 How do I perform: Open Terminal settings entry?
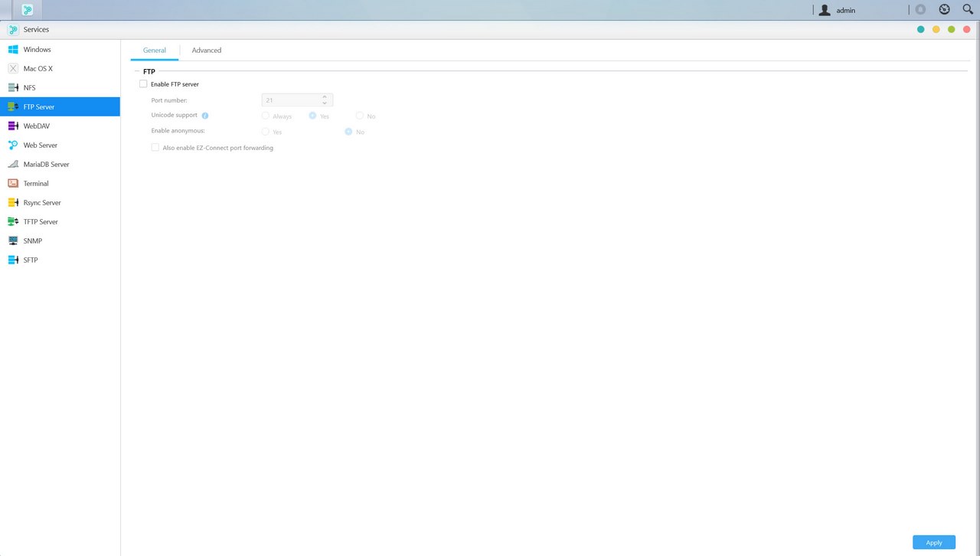click(x=60, y=183)
